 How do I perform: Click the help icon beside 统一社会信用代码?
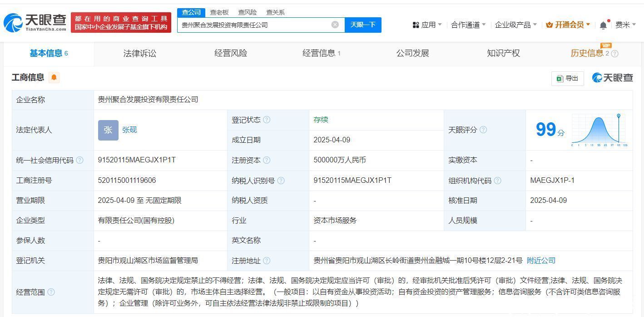[79, 160]
